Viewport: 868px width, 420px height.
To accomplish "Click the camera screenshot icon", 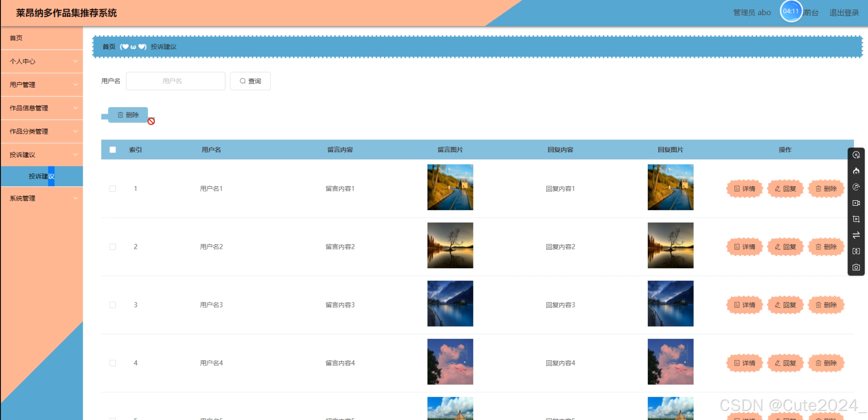I will 856,267.
